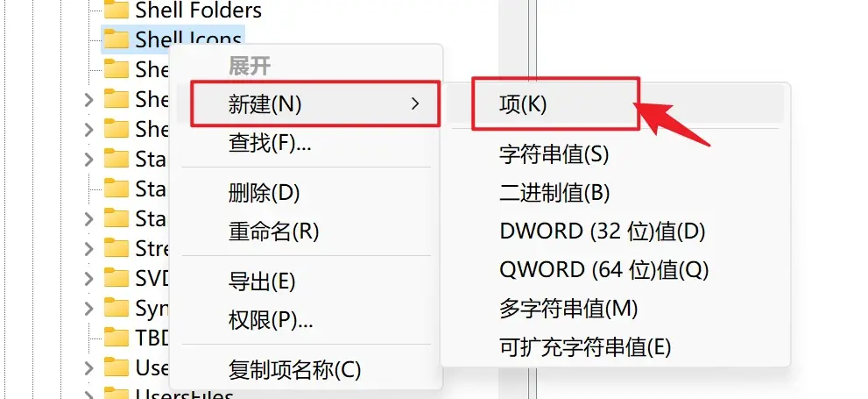Click the folder icon of the Stre key
The image size is (868, 399).
pyautogui.click(x=116, y=247)
